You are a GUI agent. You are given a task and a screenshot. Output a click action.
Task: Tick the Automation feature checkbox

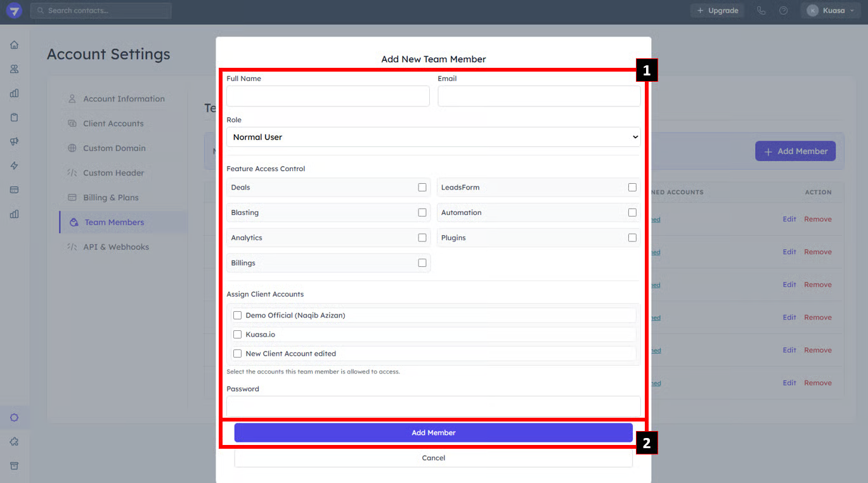(632, 213)
